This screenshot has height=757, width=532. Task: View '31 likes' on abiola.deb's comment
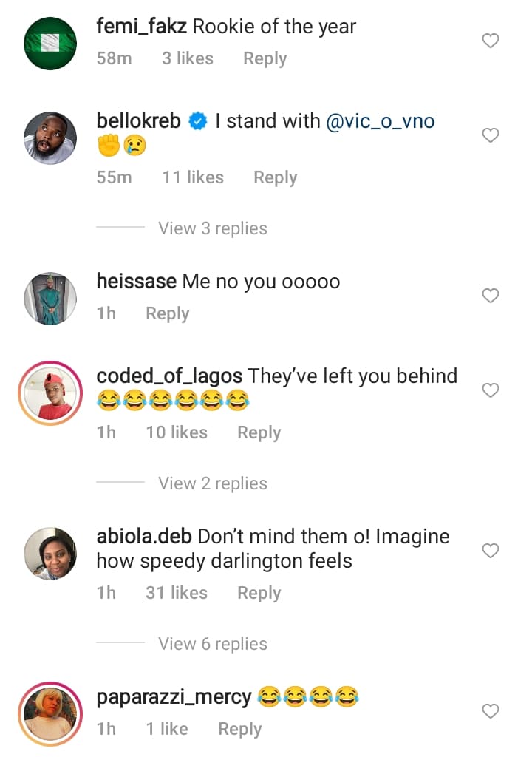click(177, 593)
